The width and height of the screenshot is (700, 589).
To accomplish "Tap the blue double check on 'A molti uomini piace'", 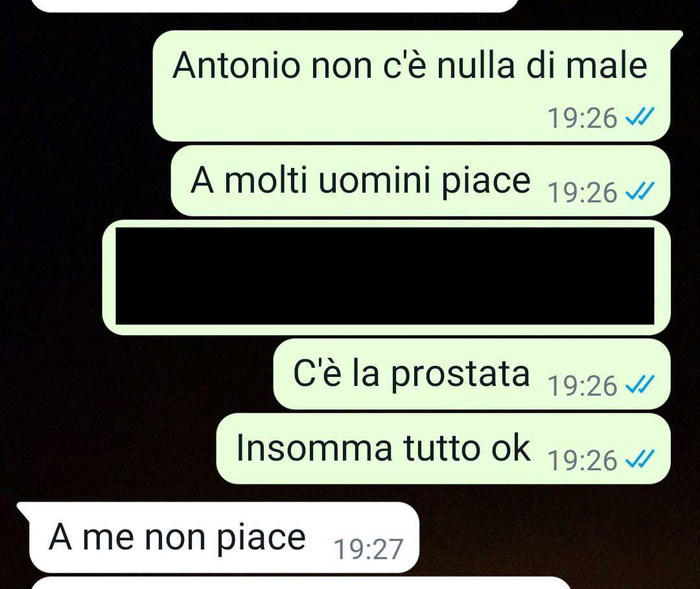I will 640,192.
